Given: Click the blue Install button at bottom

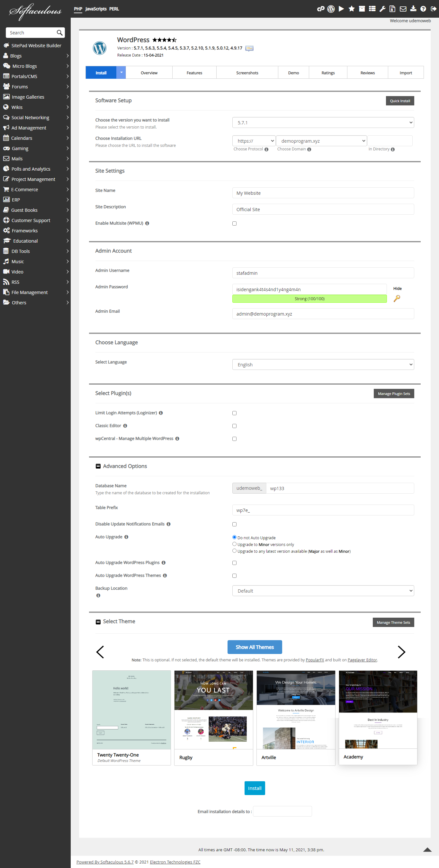Looking at the screenshot, I should pyautogui.click(x=255, y=788).
